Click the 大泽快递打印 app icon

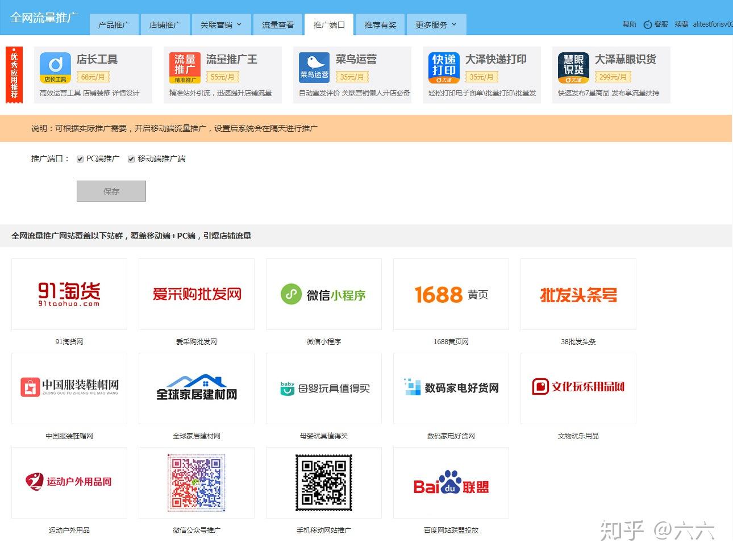coord(444,68)
